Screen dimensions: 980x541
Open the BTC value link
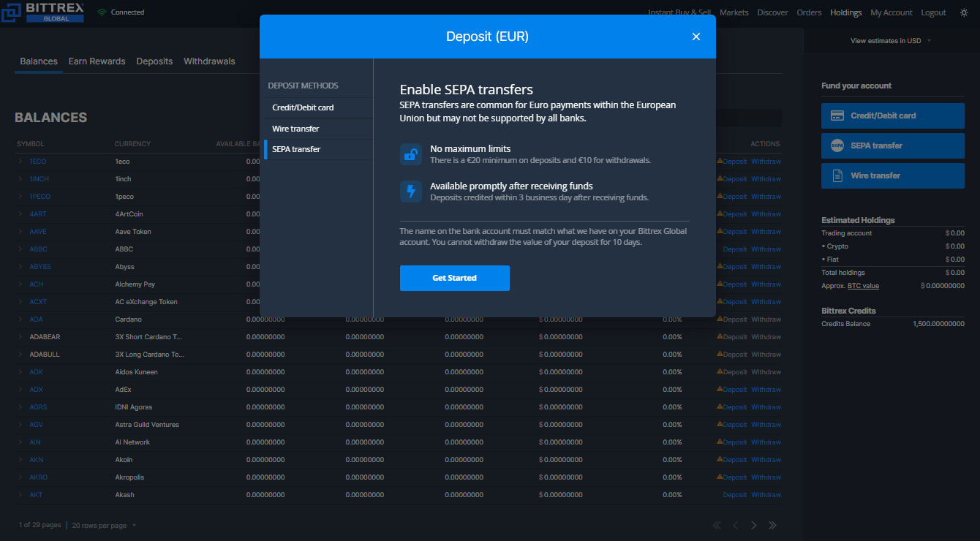(863, 286)
